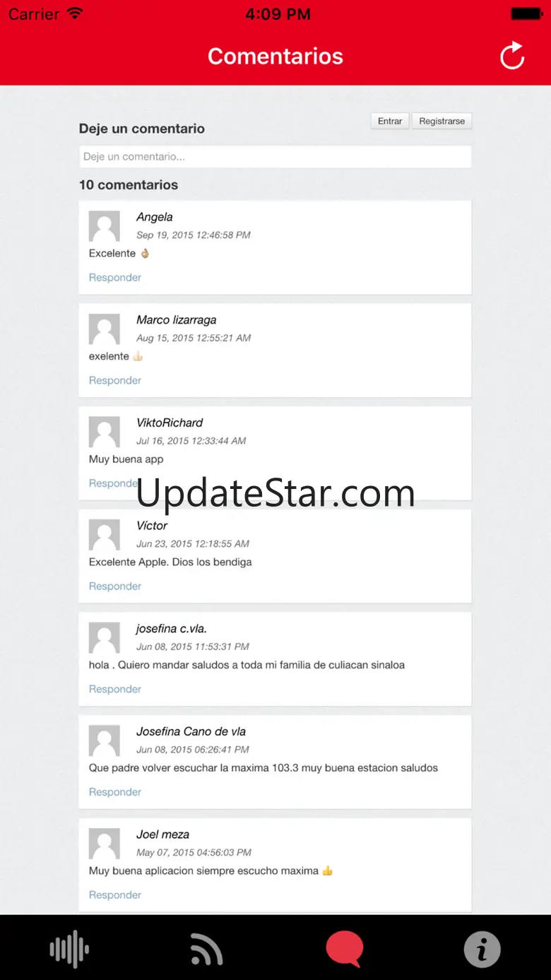Viewport: 551px width, 980px height.
Task: Select the red comments bubble tab
Action: coord(345,948)
